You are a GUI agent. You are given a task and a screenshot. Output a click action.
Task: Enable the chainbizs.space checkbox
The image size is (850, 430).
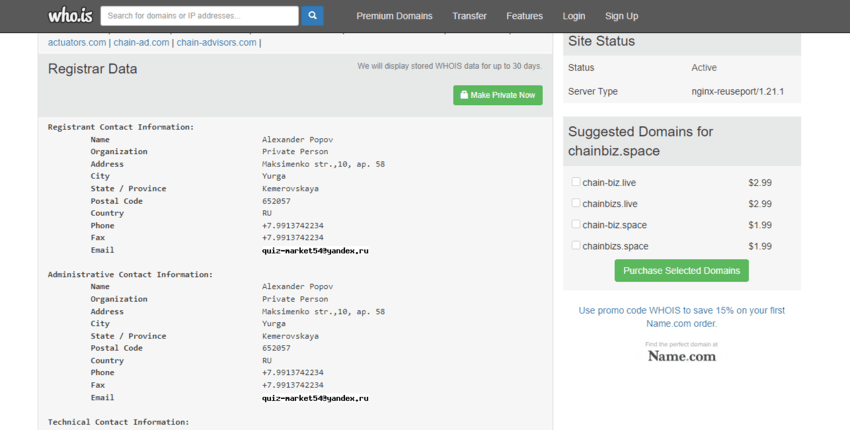tap(576, 245)
